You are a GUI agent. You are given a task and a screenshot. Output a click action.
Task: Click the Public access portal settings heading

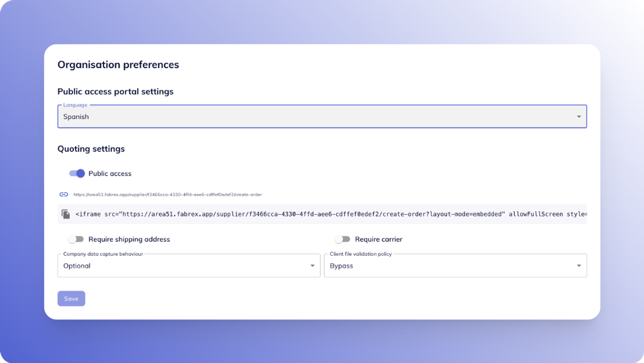(115, 92)
